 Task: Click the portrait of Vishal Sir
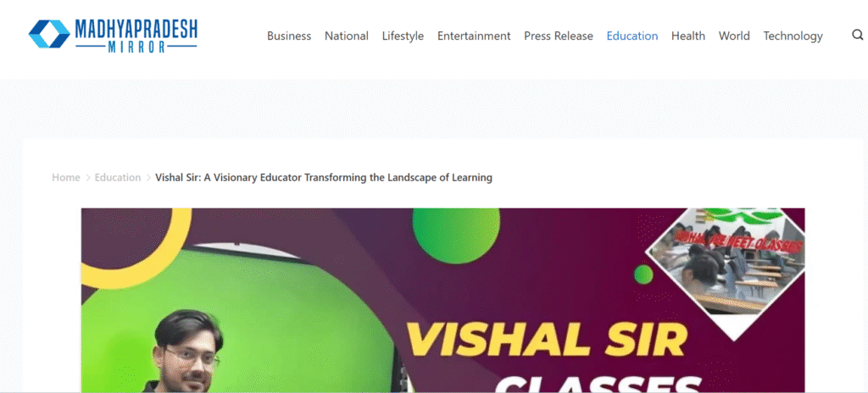click(x=187, y=351)
